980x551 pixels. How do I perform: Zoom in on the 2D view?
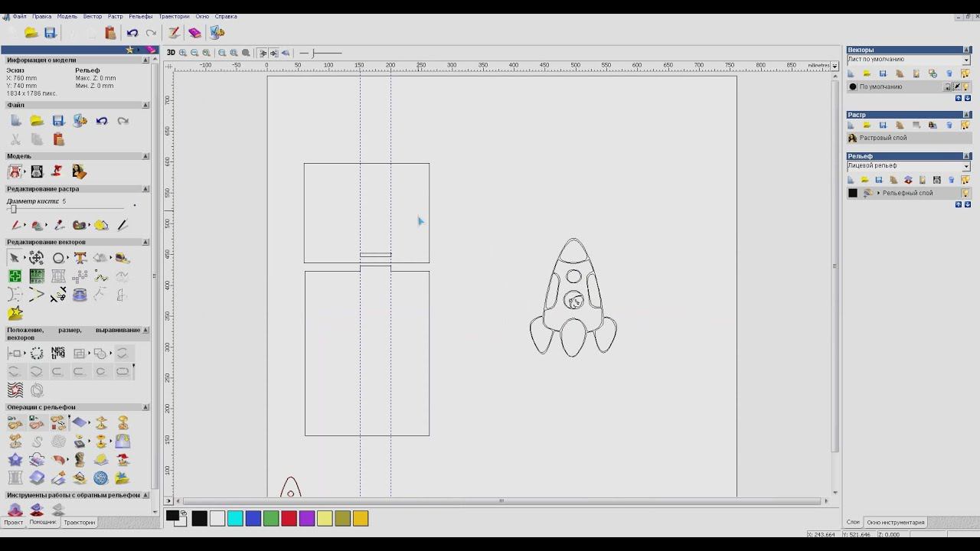coord(182,53)
